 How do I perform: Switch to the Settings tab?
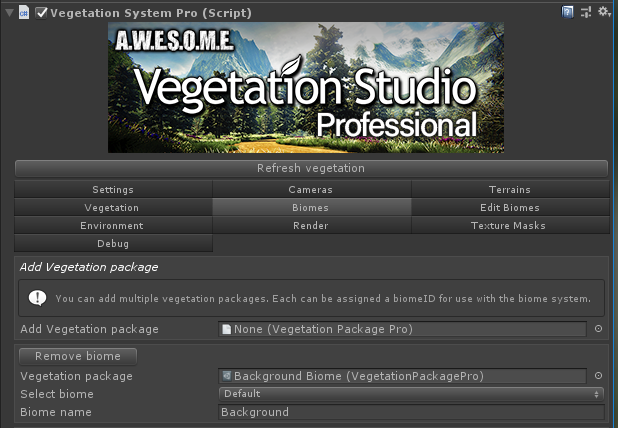pos(113,190)
